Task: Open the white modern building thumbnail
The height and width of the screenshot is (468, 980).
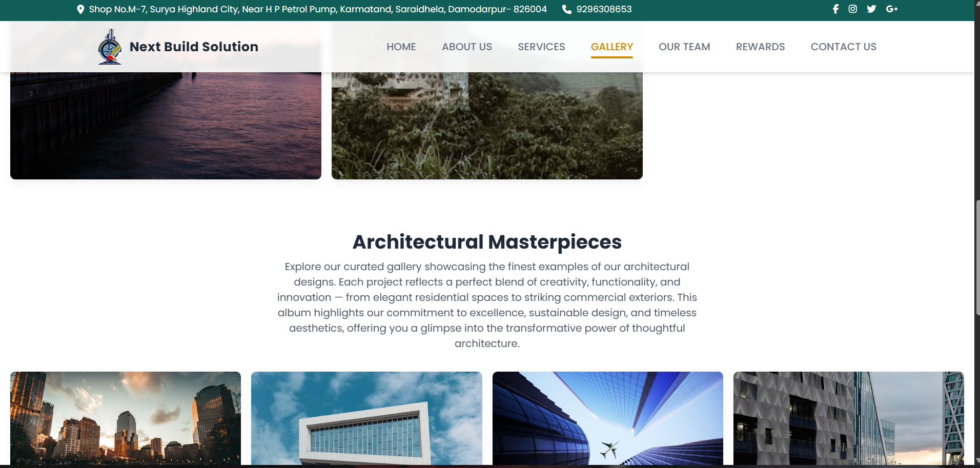Action: (x=366, y=418)
